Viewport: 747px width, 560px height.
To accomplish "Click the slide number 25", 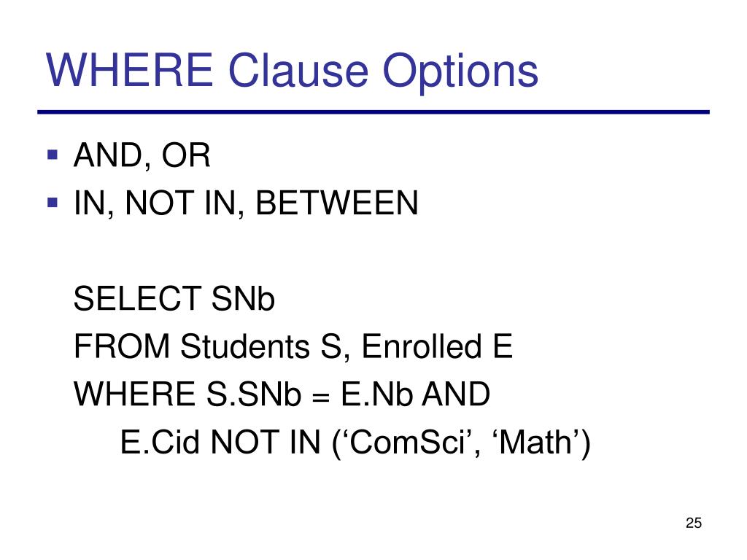I will point(694,523).
